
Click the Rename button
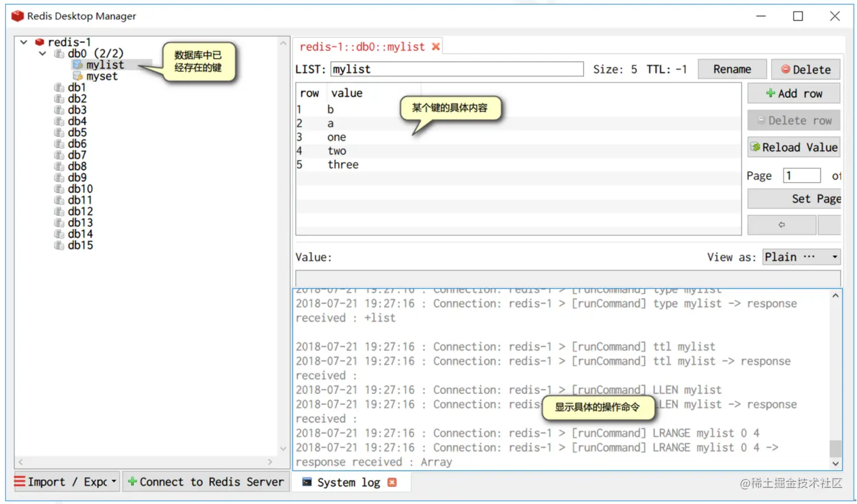(732, 69)
